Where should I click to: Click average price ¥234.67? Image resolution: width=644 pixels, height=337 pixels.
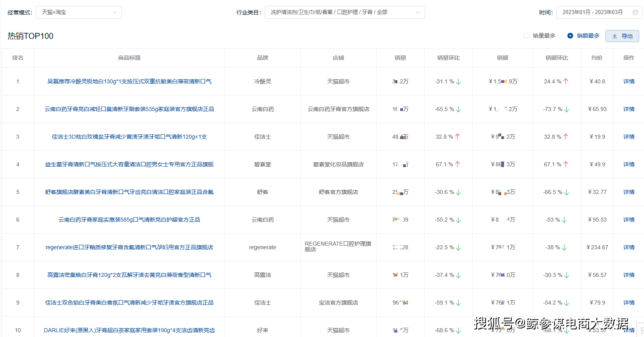click(x=597, y=247)
